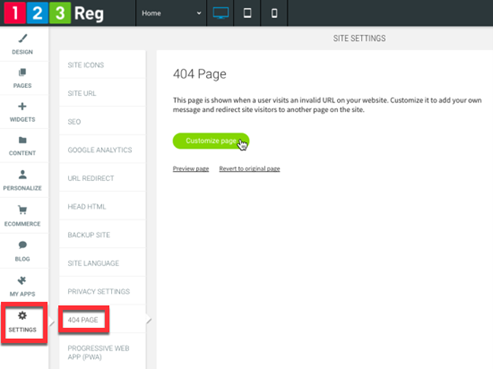Click the Site Settings title text
Viewport: 493px width, 369px height.
click(359, 38)
